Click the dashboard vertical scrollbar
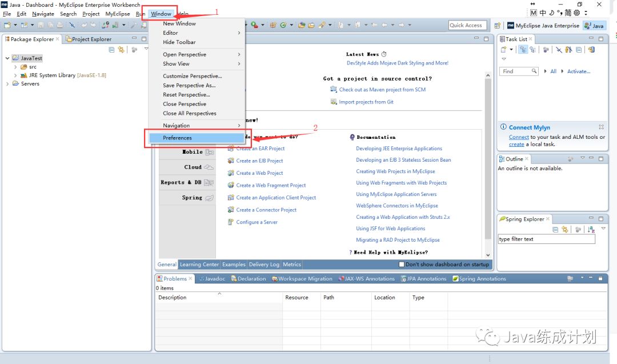 pyautogui.click(x=487, y=165)
